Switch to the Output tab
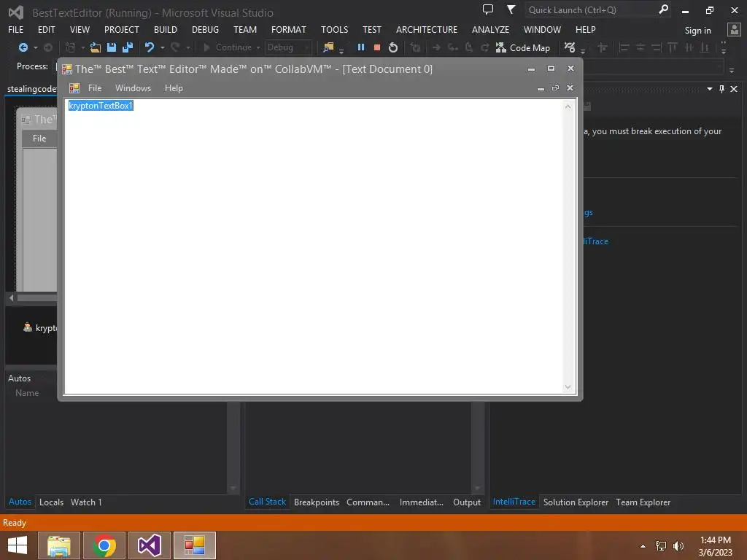The height and width of the screenshot is (560, 747). coord(467,502)
